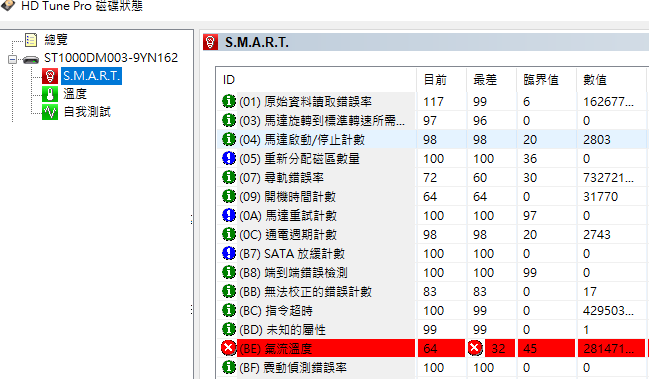
Task: Select (BB) 無法校正的錯誤計數 row label
Action: tap(305, 292)
